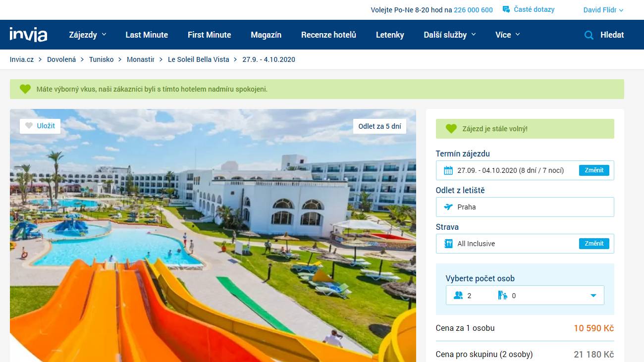Click the cutlery icon beside All Inclusive
644x362 pixels.
pos(448,244)
